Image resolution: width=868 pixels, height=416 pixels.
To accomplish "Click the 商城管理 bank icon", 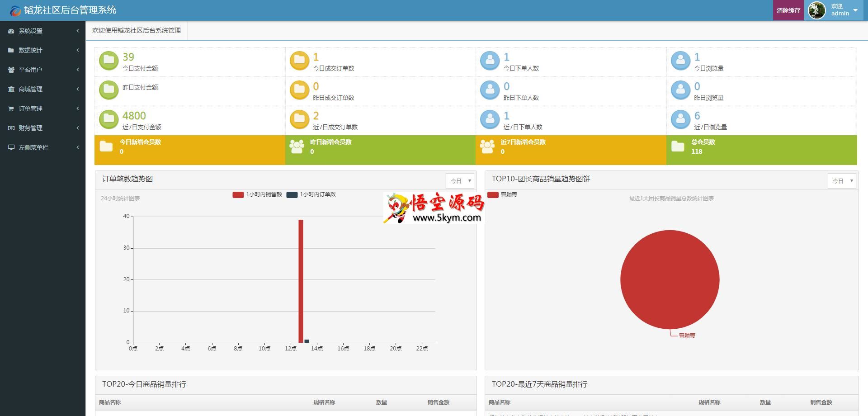I will click(x=11, y=89).
